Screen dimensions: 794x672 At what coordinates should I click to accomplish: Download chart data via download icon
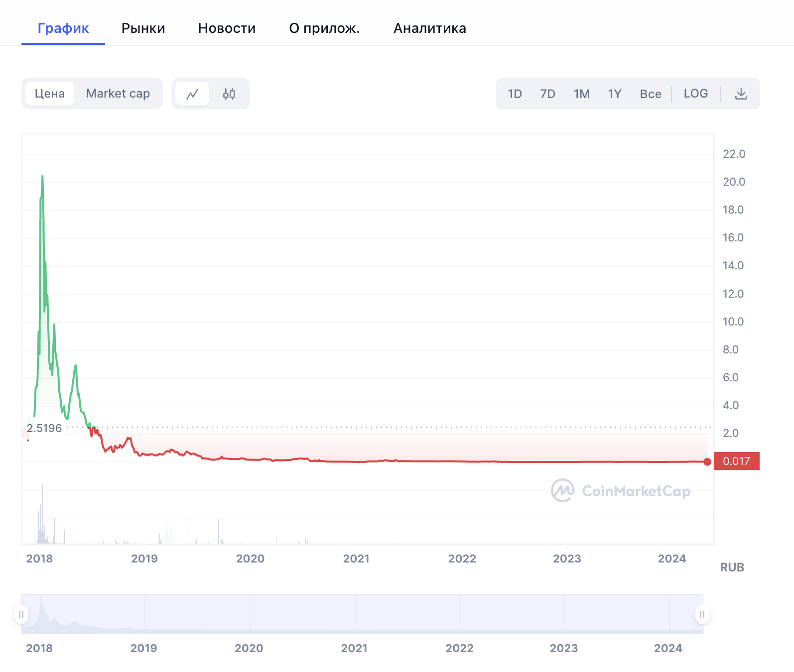click(741, 94)
